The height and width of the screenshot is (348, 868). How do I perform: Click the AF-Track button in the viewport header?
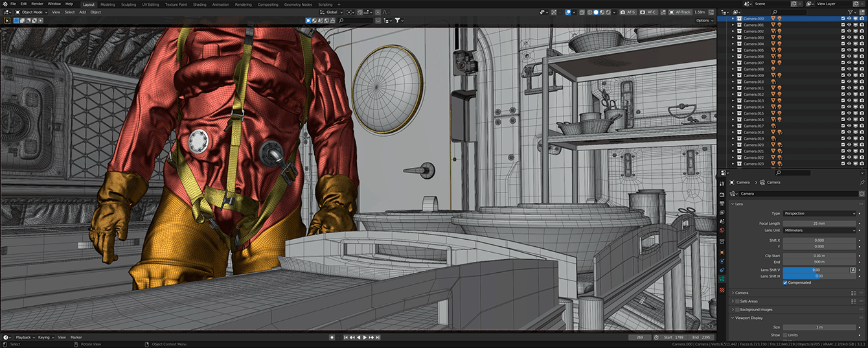coord(681,12)
